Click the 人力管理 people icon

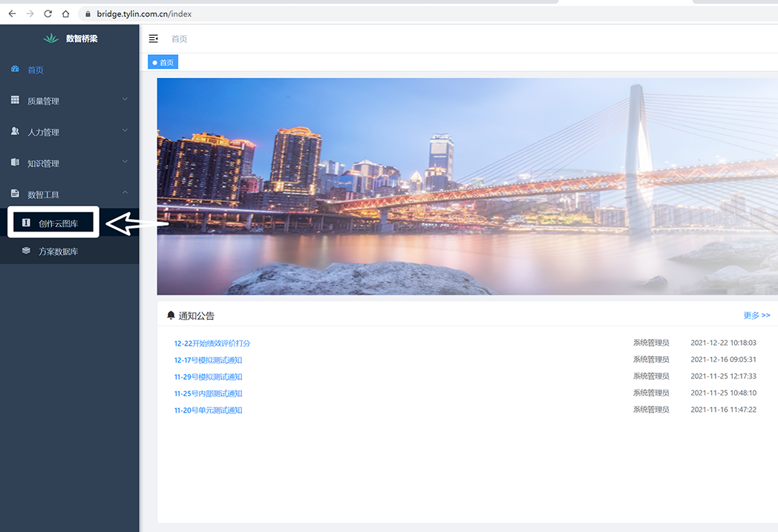[15, 131]
